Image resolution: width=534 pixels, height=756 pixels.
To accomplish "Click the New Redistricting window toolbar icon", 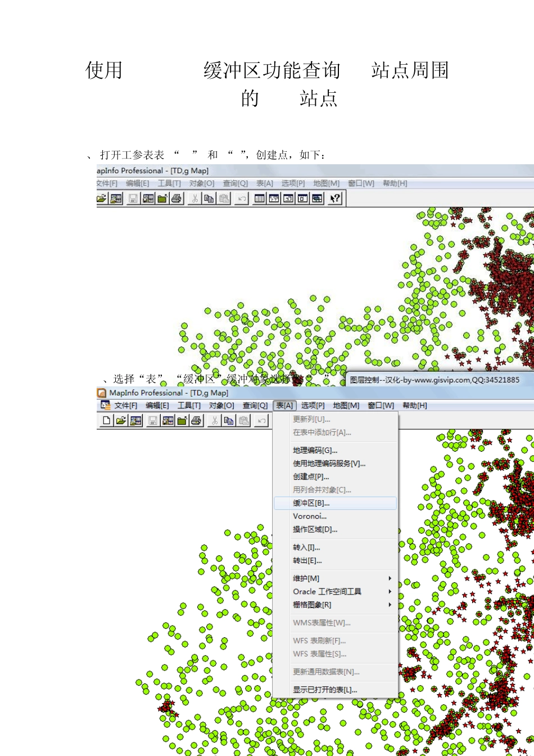I will pyautogui.click(x=318, y=198).
